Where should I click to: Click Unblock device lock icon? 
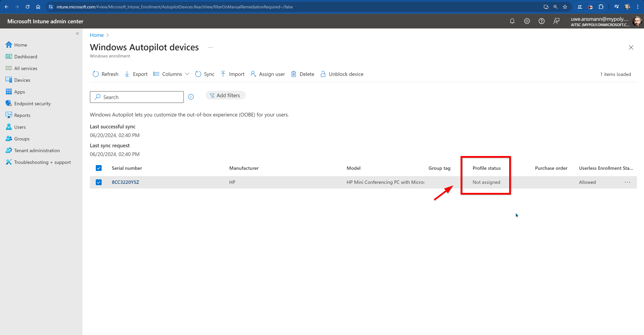tap(323, 74)
